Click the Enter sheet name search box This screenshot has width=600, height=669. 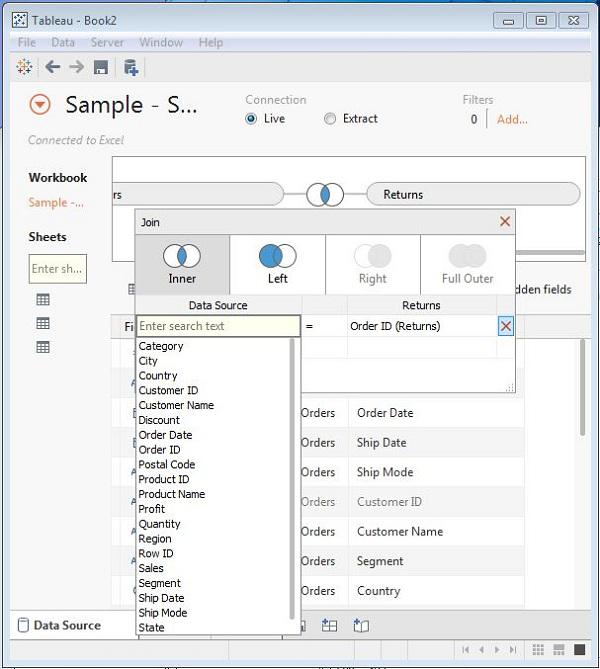58,269
